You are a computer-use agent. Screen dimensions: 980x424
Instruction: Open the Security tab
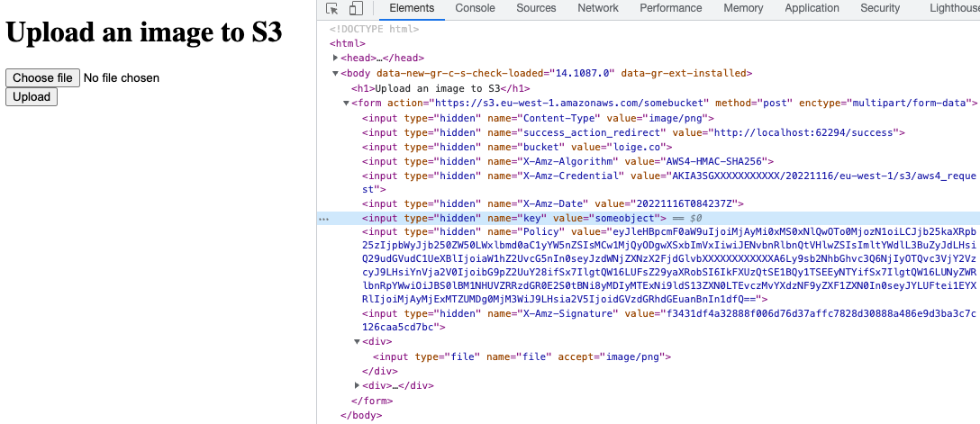[x=880, y=8]
